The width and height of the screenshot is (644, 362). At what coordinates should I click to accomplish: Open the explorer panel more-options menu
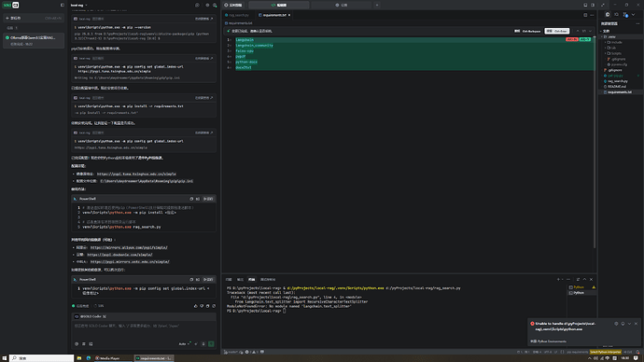click(x=637, y=24)
